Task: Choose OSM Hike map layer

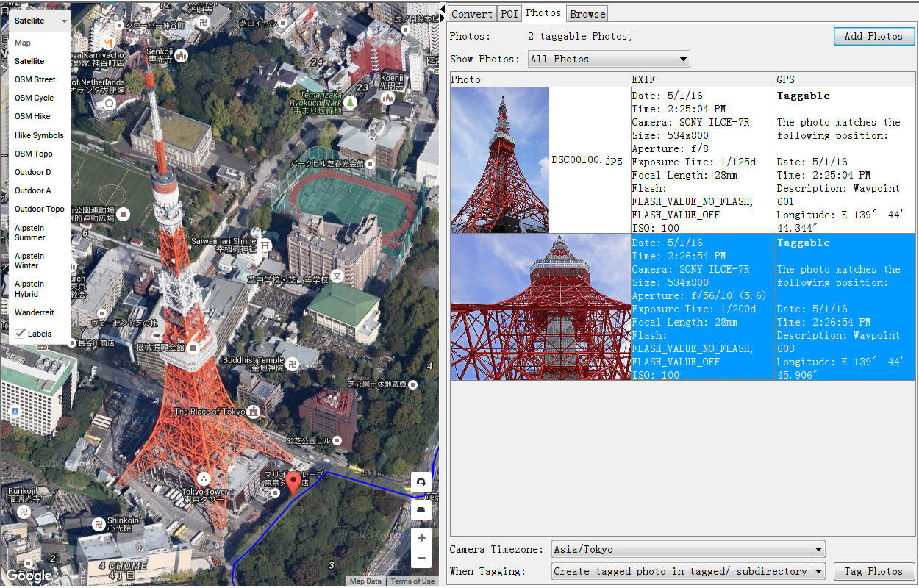Action: [x=32, y=116]
